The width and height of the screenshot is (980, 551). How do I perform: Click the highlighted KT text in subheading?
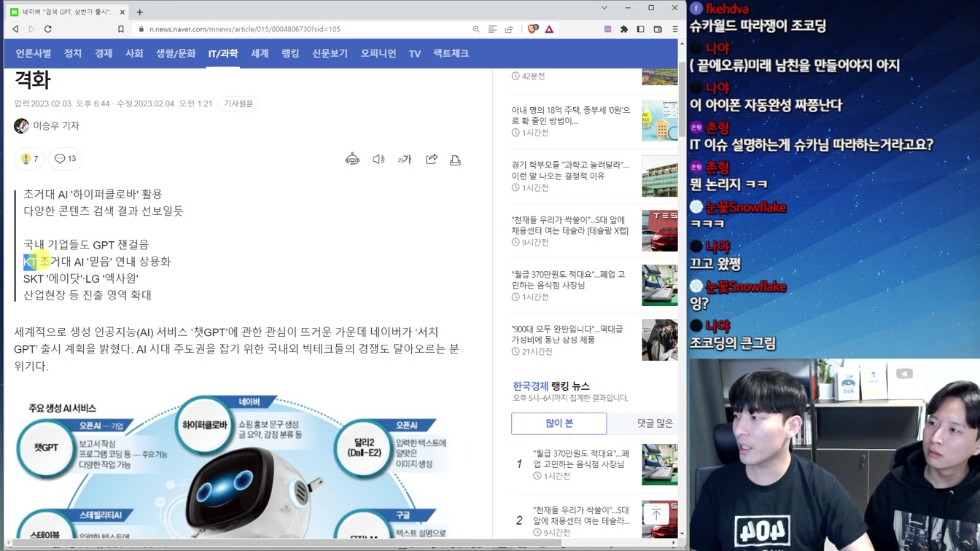[30, 262]
